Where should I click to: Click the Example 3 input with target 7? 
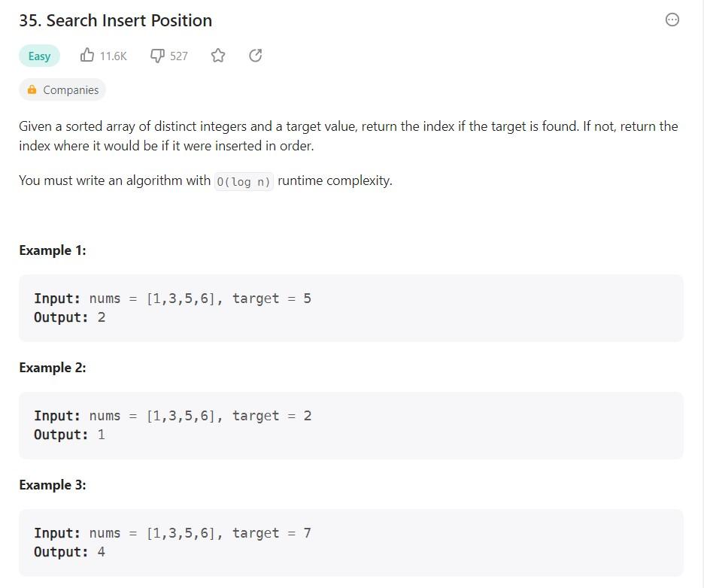[x=172, y=533]
